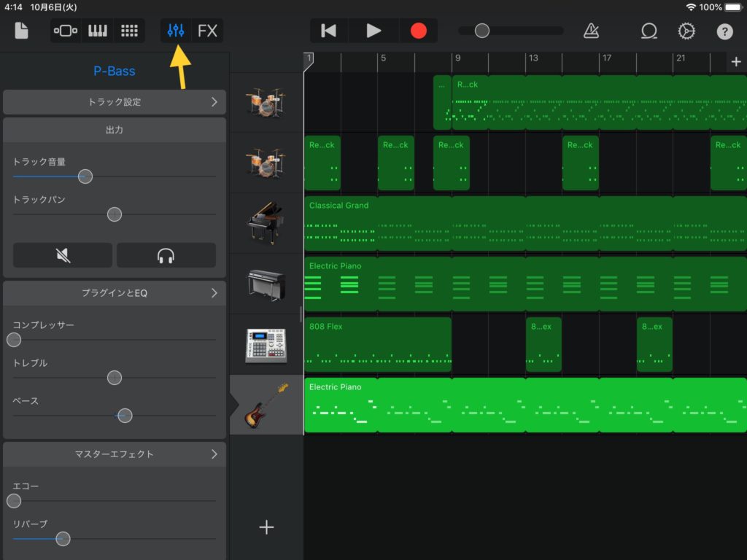Click the トラック音量 volume slider knob
This screenshot has width=747, height=560.
pos(85,176)
